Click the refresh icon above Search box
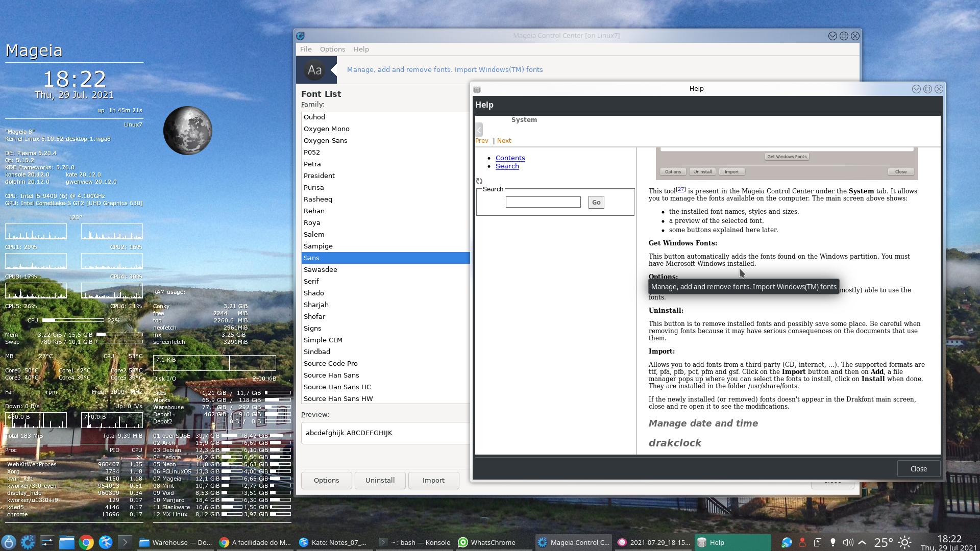 (x=479, y=181)
